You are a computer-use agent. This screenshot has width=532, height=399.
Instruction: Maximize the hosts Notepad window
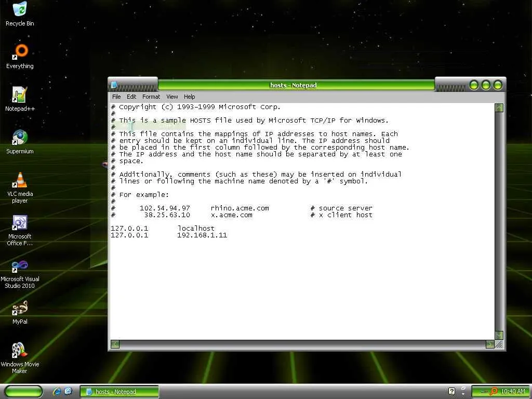pyautogui.click(x=486, y=85)
